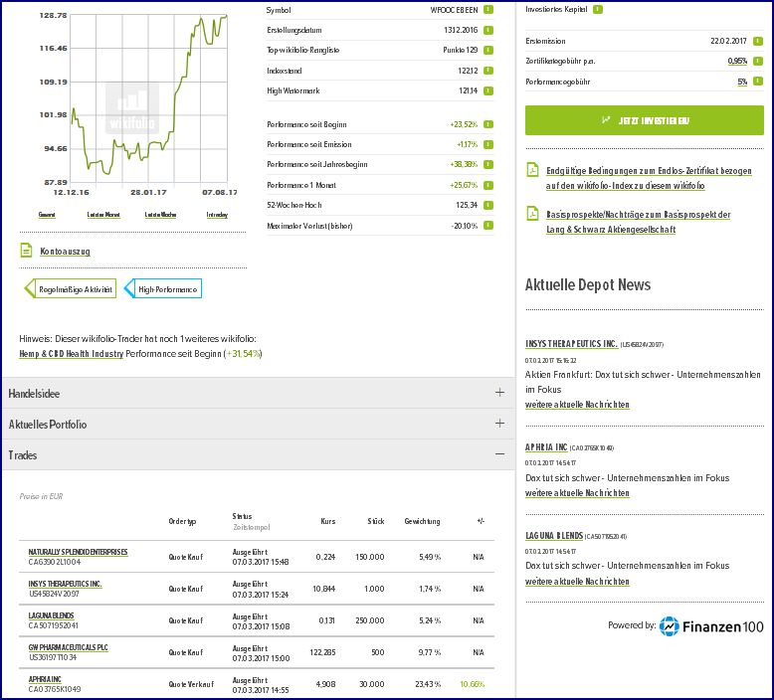Click info icon beside High Watermark
The width and height of the screenshot is (774, 700).
[488, 90]
